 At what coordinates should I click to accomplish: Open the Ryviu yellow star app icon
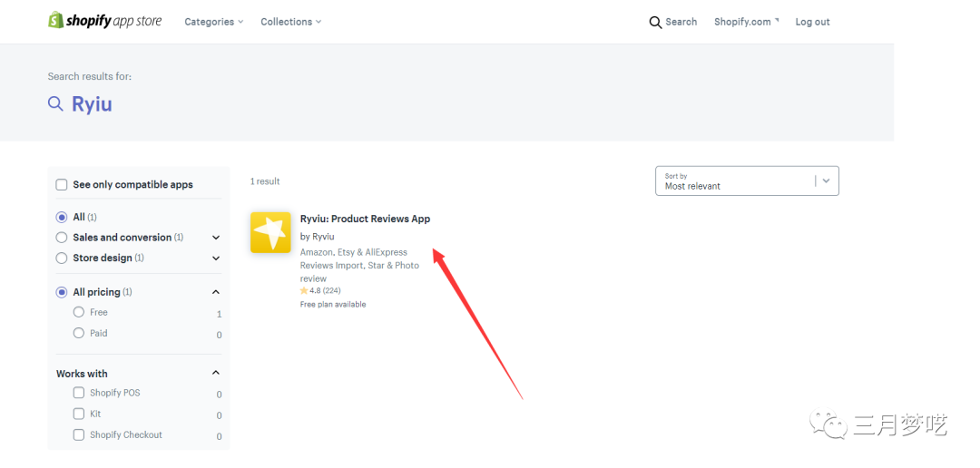coord(270,233)
